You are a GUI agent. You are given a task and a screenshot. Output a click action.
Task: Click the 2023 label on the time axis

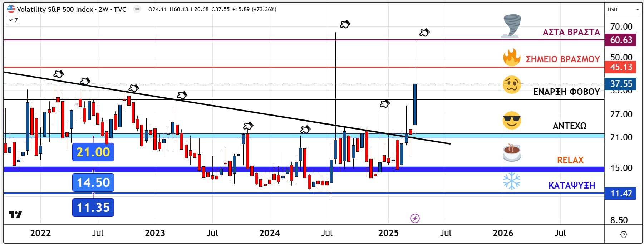point(155,233)
